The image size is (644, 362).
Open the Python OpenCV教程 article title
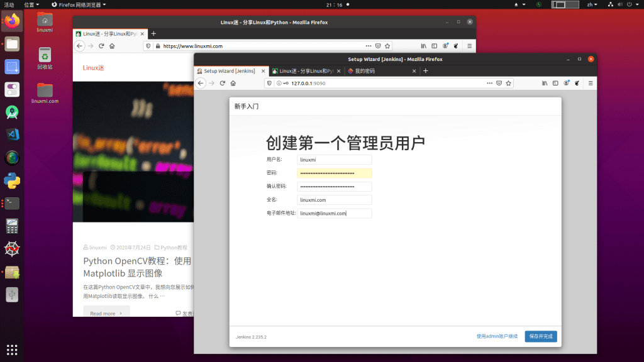(137, 266)
